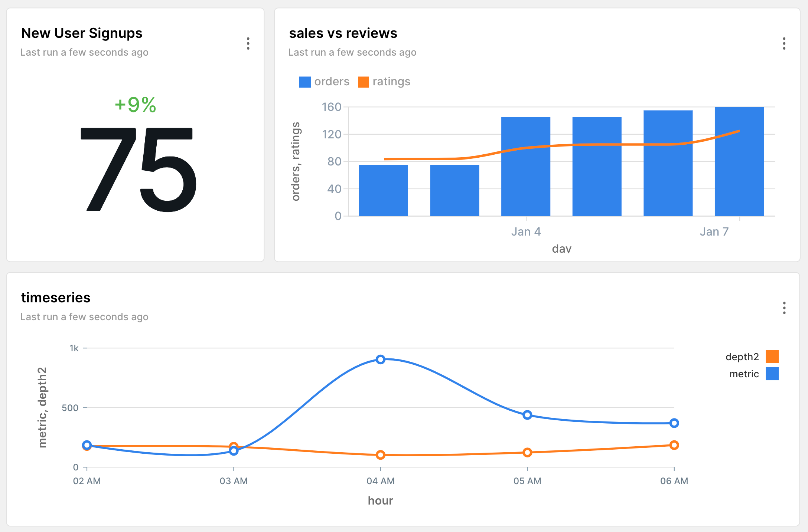808x532 pixels.
Task: Click the depth2 data point at 06 AM
Action: pos(674,445)
